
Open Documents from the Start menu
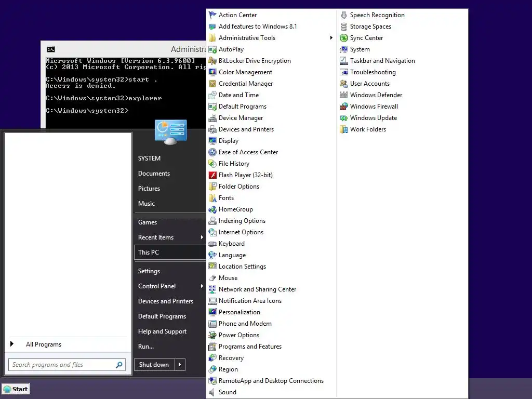(154, 174)
